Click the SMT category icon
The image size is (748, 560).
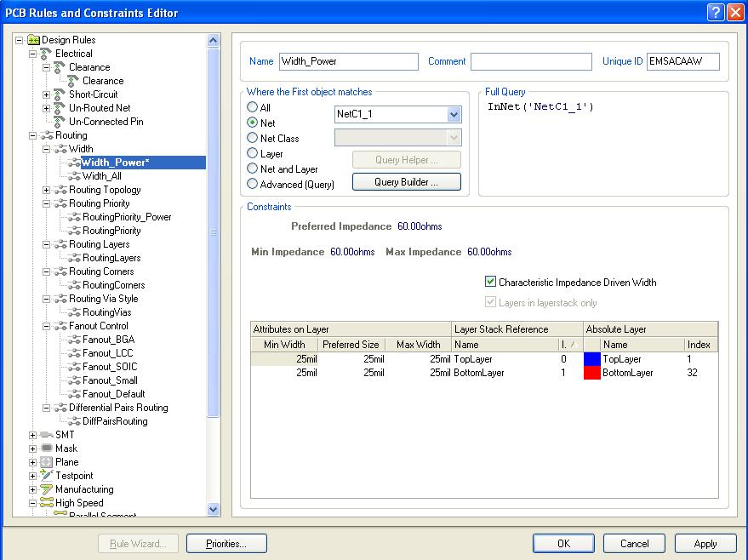(46, 435)
